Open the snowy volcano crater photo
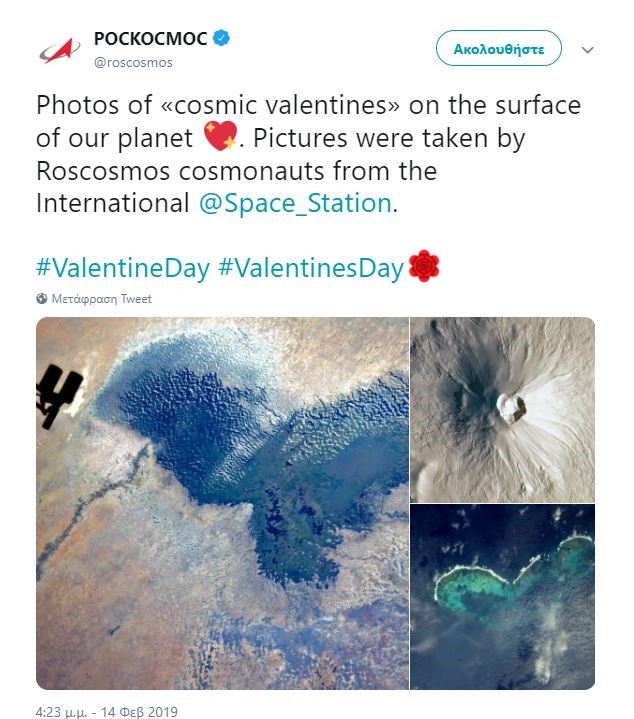 [502, 409]
